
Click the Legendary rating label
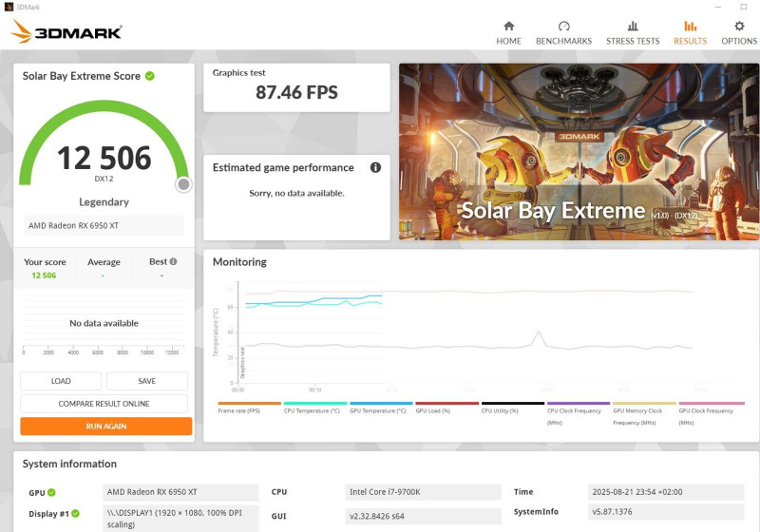tap(104, 202)
